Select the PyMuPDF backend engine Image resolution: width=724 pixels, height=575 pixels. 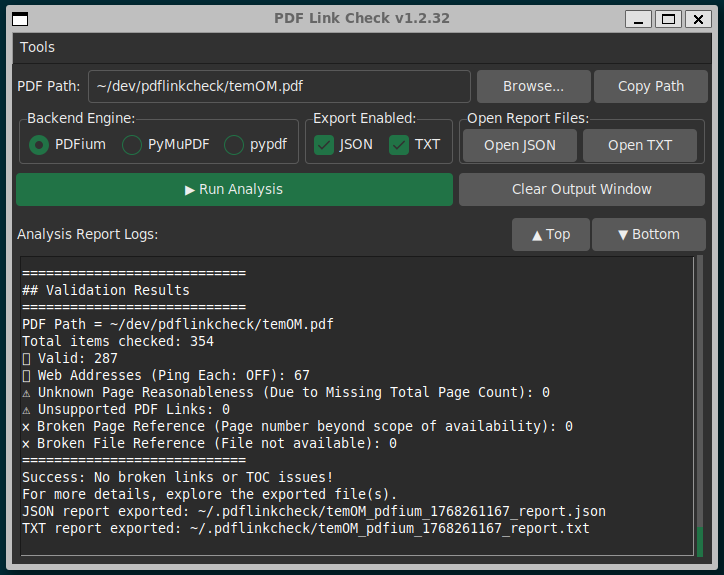[x=166, y=145]
